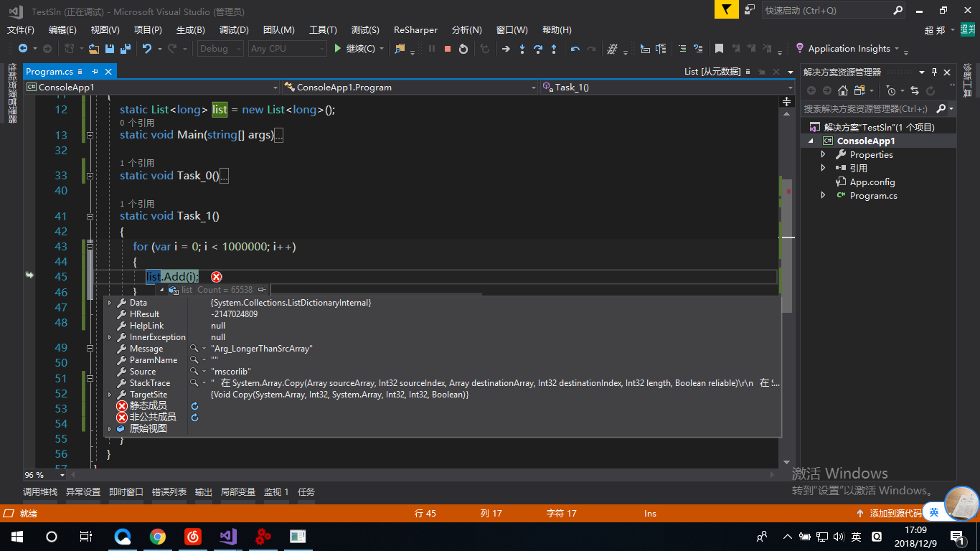
Task: Click the HResult value -2147024809
Action: click(x=234, y=314)
